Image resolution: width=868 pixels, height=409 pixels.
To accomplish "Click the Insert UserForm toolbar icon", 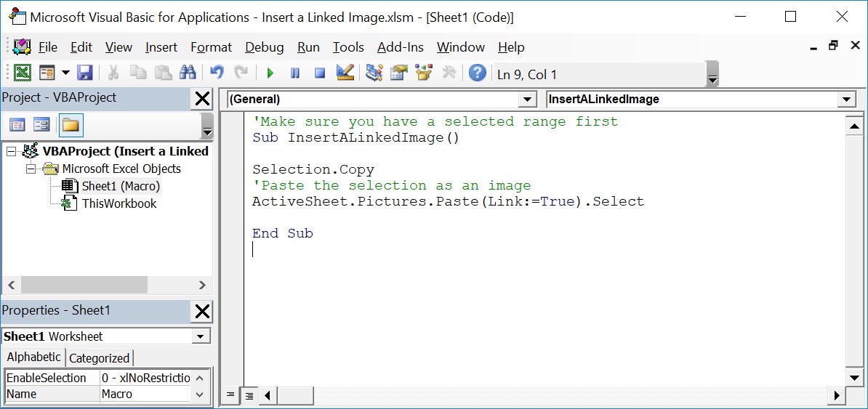I will pos(47,73).
